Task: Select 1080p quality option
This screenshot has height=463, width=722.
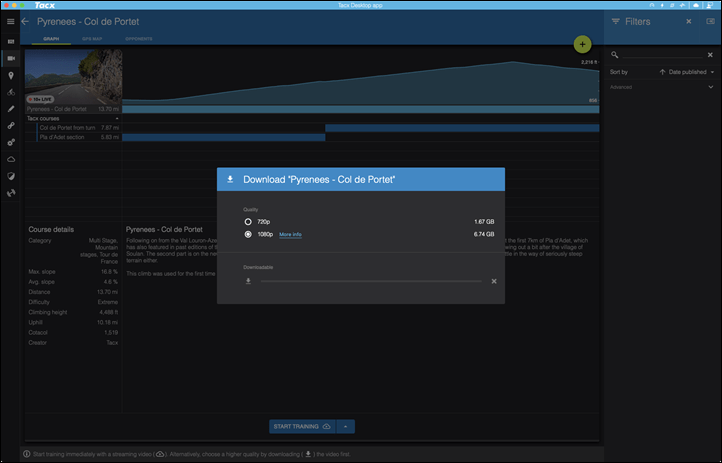Action: 248,234
